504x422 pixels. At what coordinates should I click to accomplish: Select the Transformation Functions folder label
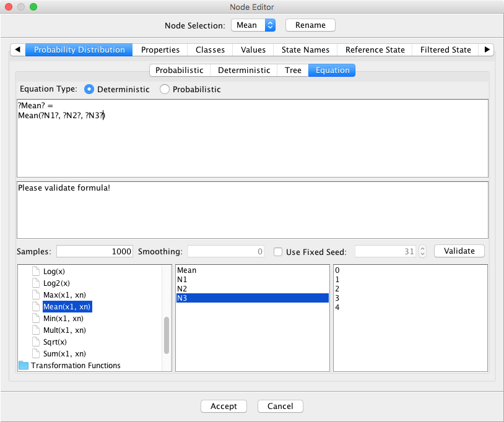click(76, 366)
